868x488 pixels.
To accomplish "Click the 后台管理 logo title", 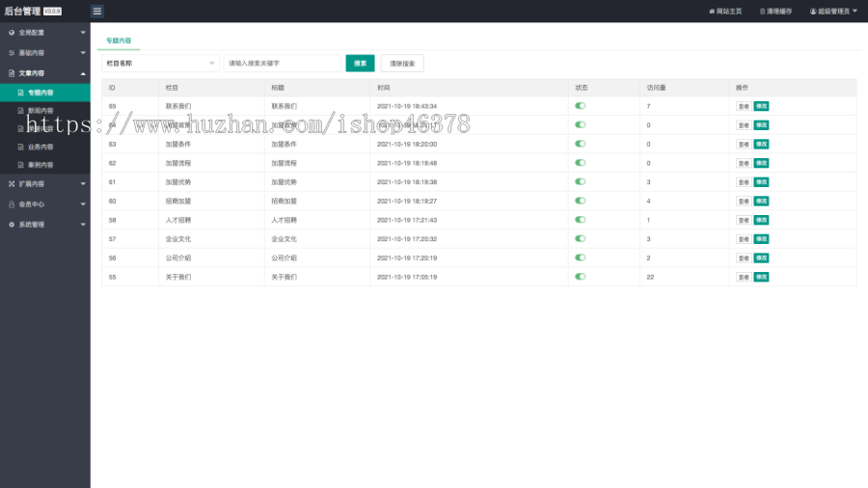I will tap(23, 11).
